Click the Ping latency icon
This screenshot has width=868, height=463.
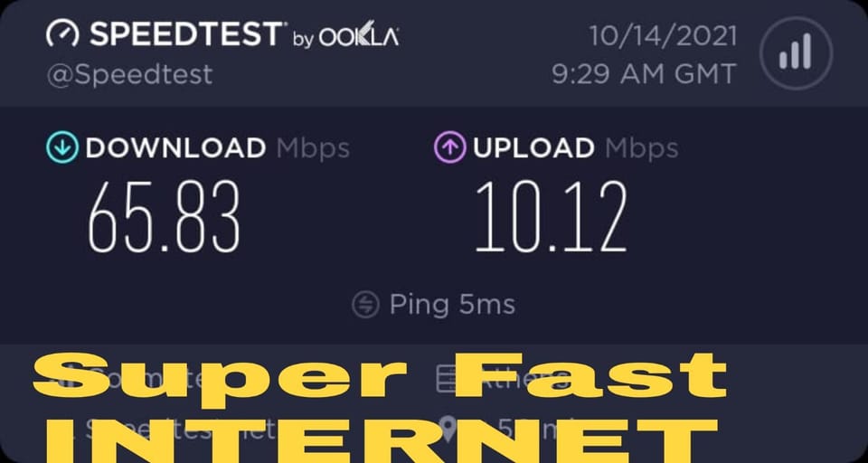(x=366, y=304)
